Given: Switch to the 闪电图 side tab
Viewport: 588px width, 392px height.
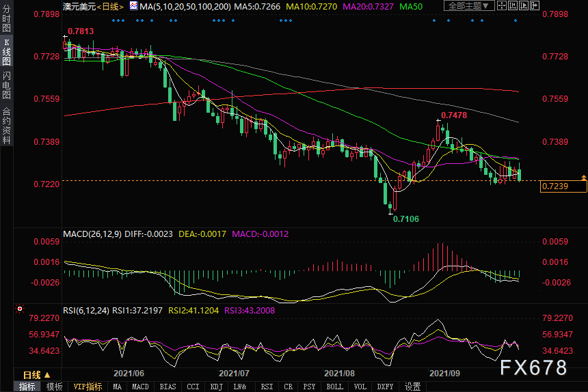Looking at the screenshot, I should click(x=6, y=85).
